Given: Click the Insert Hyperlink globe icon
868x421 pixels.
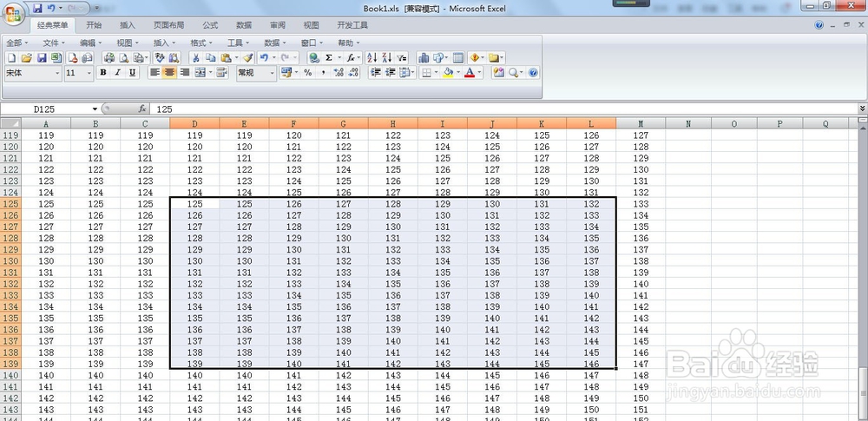Looking at the screenshot, I should (x=314, y=57).
